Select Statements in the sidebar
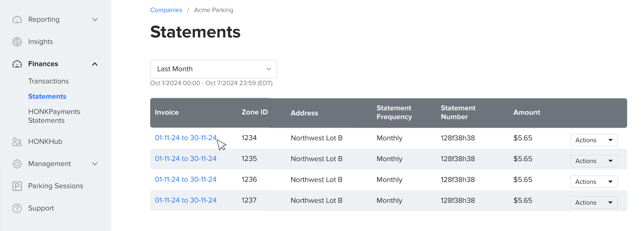Viewport: 644px width, 231px height. [x=47, y=96]
